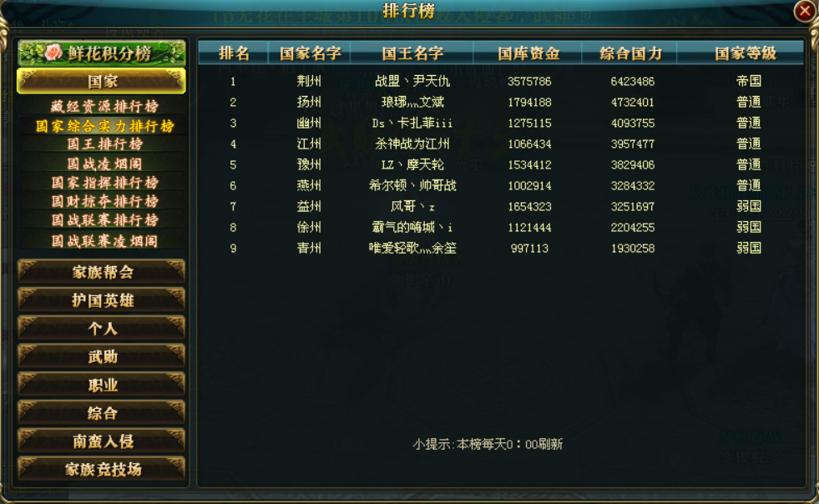Expand the 家族帮会 category

click(x=102, y=271)
